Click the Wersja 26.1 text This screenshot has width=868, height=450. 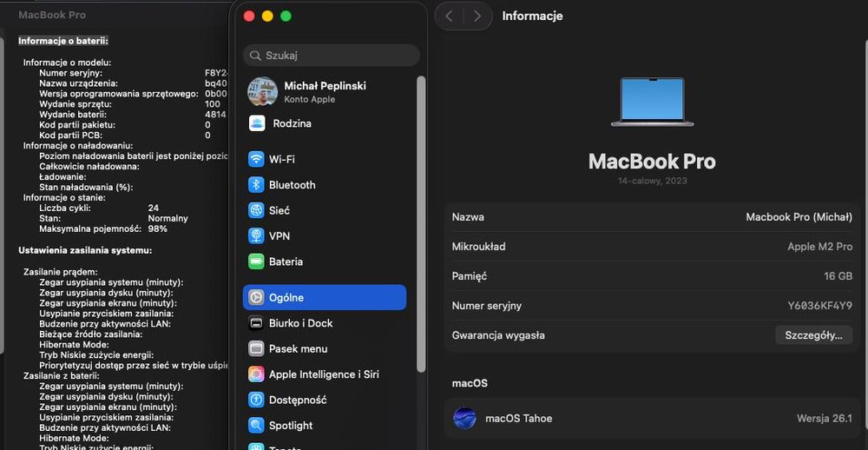click(x=825, y=419)
